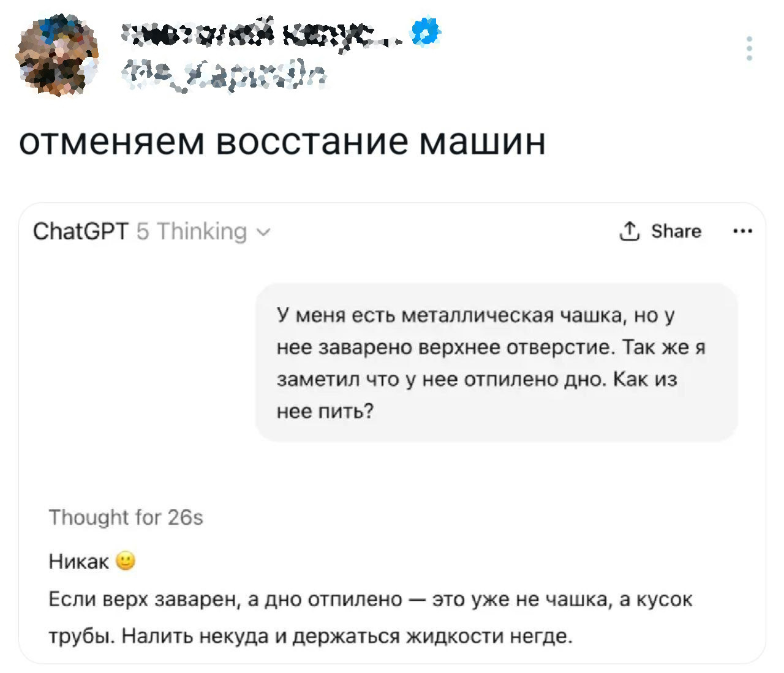Screen dimensions: 784x673
Task: Click the Share upload arrow icon
Action: (630, 231)
